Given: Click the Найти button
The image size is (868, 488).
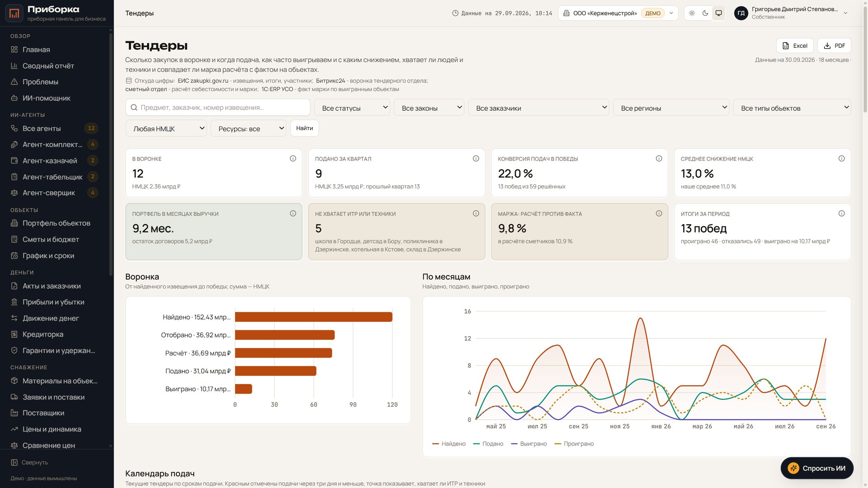Looking at the screenshot, I should [304, 128].
